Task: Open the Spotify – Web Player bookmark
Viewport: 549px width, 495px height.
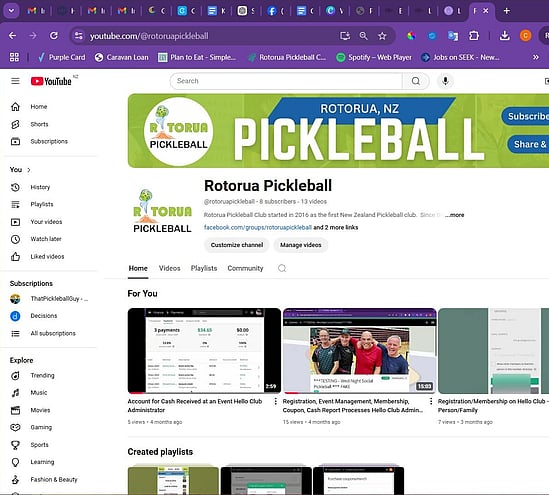Action: 374,57
